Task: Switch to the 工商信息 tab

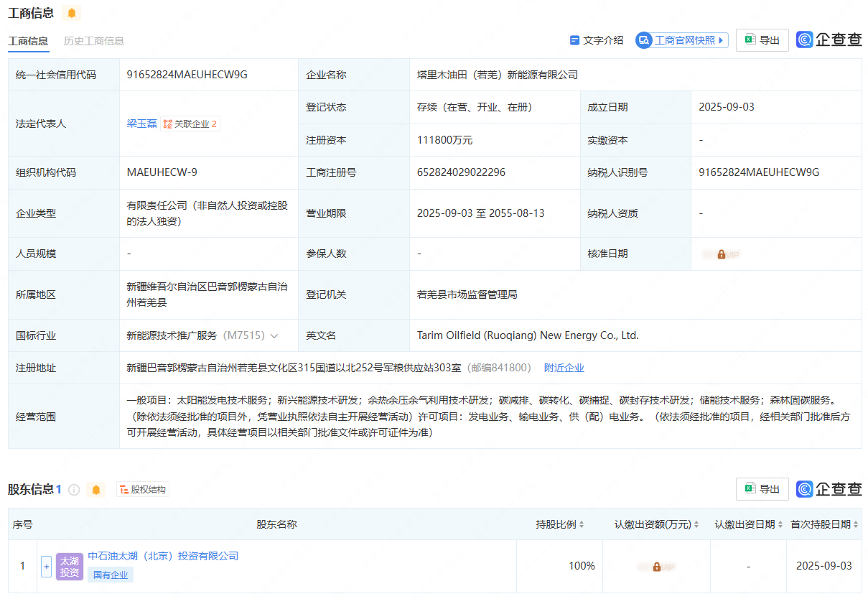Action: pyautogui.click(x=28, y=41)
